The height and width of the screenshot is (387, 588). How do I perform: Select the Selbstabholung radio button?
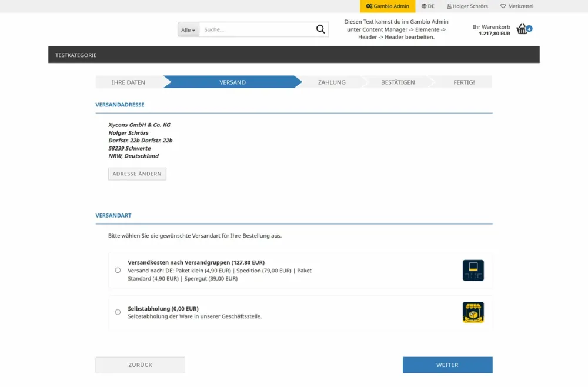(x=118, y=312)
